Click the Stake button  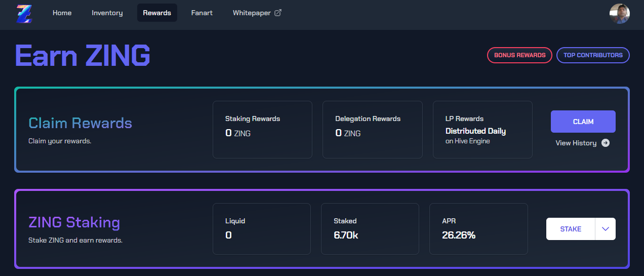pyautogui.click(x=571, y=229)
